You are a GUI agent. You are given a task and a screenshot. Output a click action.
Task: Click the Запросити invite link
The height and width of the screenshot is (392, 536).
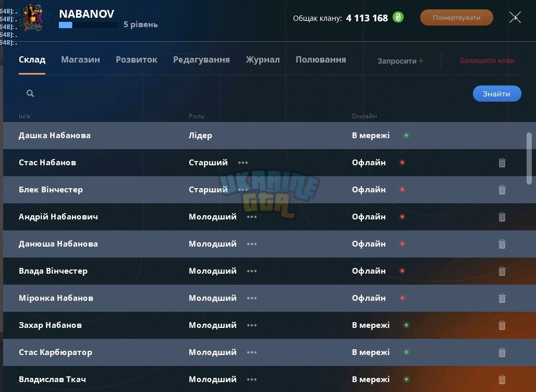point(400,61)
